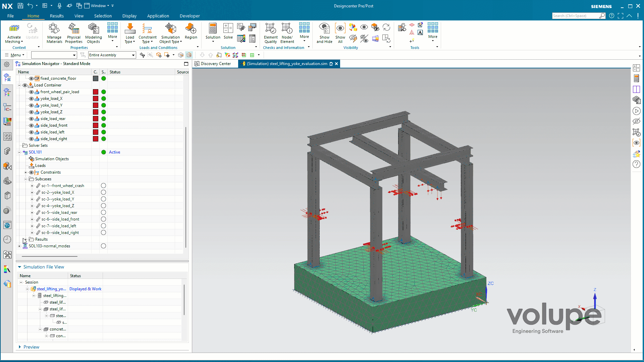Toggle visibility of Constraints node
Image resolution: width=644 pixels, height=362 pixels.
31,172
